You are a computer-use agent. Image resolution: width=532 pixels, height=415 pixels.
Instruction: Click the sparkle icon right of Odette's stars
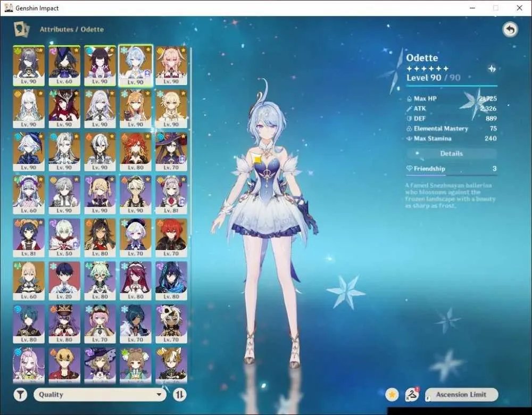(492, 69)
